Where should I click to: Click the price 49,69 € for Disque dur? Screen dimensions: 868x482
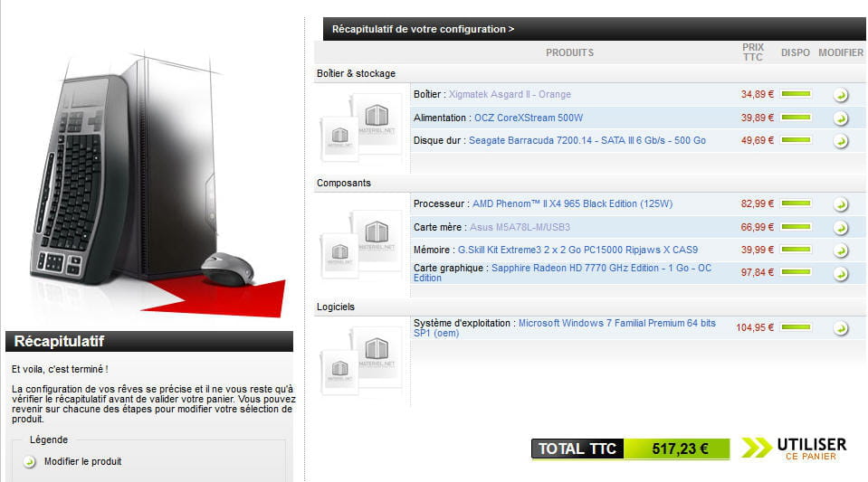(x=758, y=140)
